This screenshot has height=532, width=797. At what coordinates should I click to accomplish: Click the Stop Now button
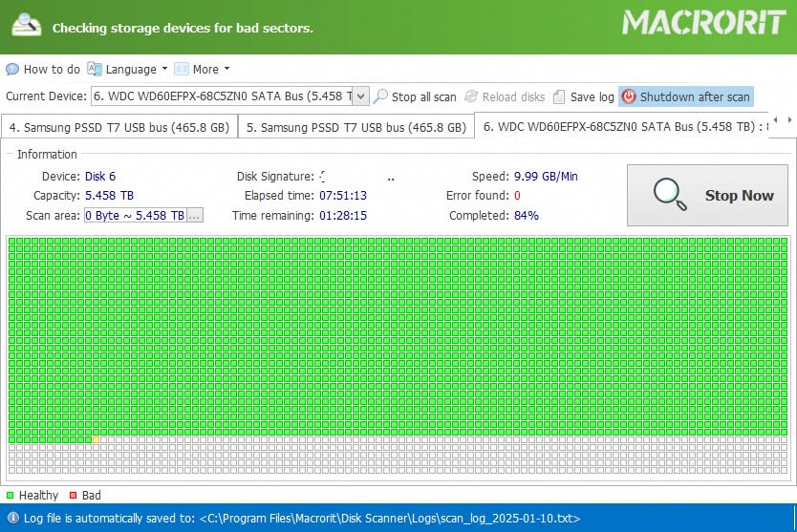(707, 195)
